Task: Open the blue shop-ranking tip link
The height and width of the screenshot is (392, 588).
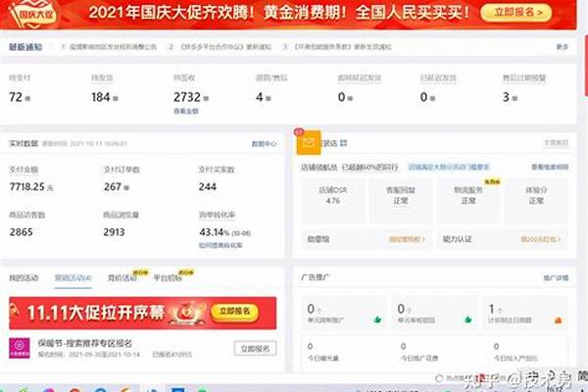Action: coord(449,167)
